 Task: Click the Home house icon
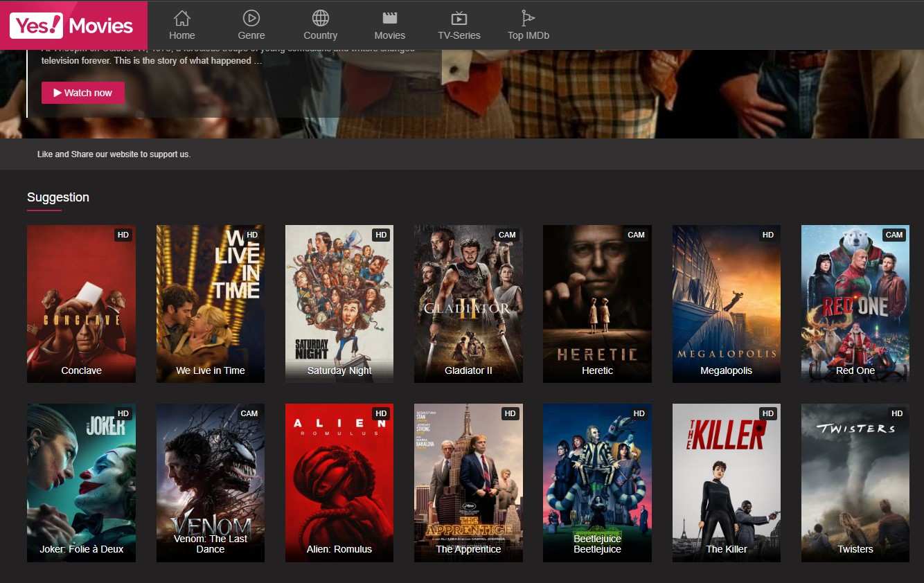[x=182, y=18]
